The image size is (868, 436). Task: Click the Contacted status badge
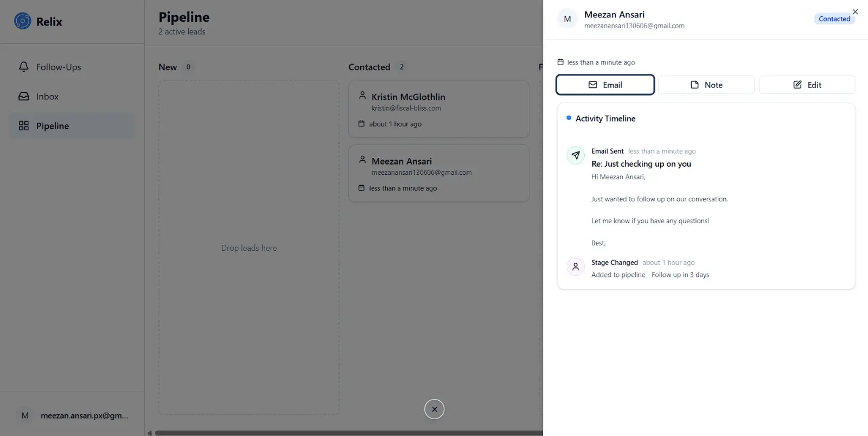[x=834, y=19]
